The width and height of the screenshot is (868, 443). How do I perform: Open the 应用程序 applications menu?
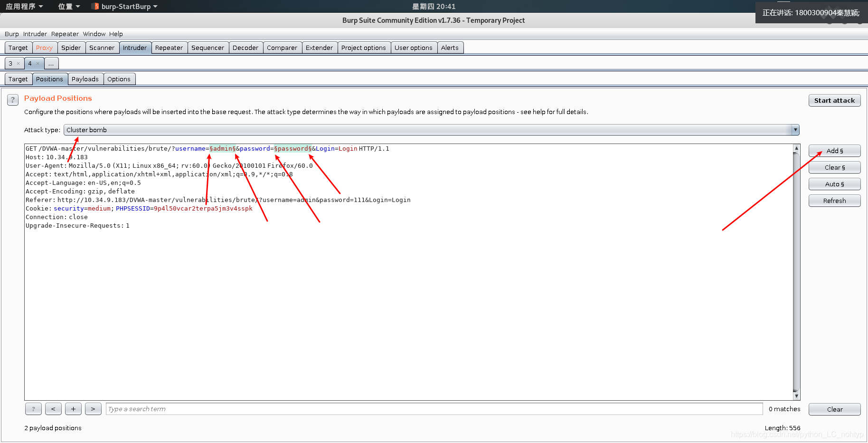click(x=24, y=6)
